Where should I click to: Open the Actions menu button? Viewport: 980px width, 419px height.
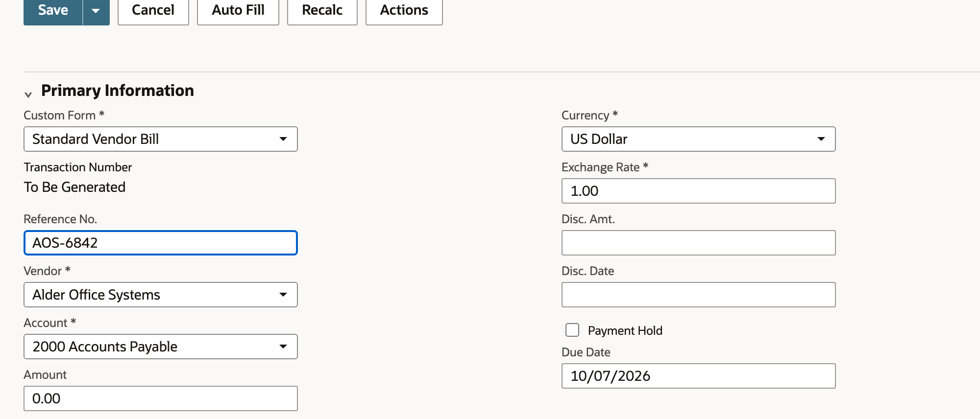[x=404, y=11]
